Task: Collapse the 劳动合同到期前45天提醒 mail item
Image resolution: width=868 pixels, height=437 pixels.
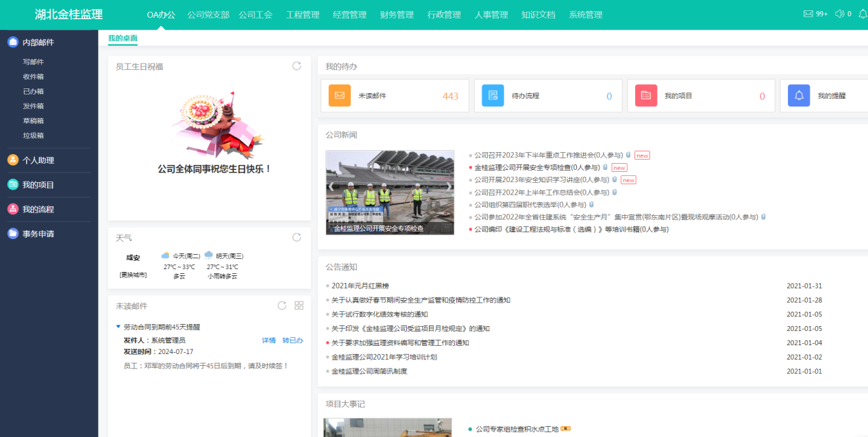Action: coord(118,327)
